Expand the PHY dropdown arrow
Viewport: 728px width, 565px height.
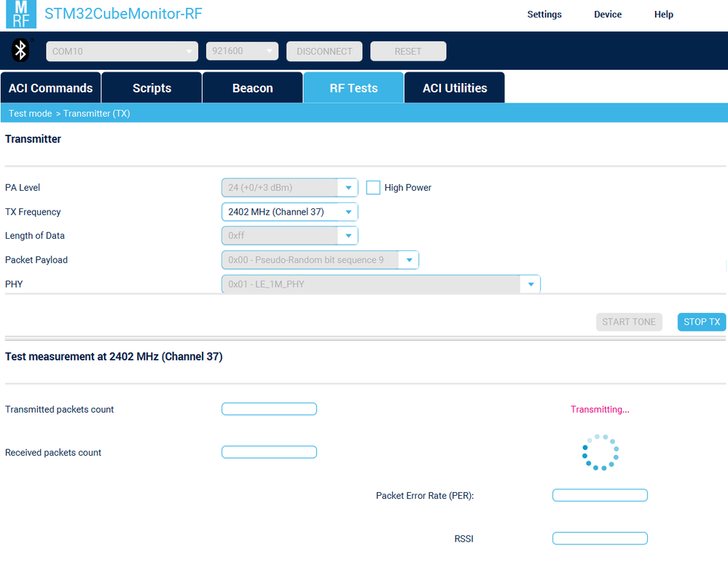531,285
